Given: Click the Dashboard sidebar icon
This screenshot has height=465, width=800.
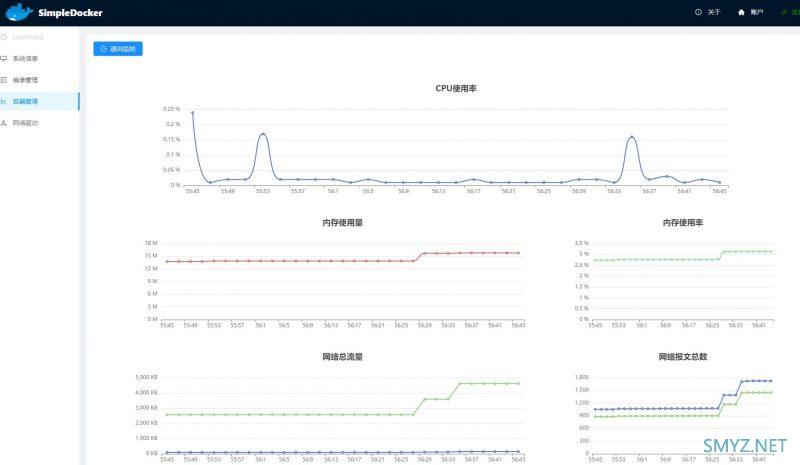Looking at the screenshot, I should coord(4,37).
